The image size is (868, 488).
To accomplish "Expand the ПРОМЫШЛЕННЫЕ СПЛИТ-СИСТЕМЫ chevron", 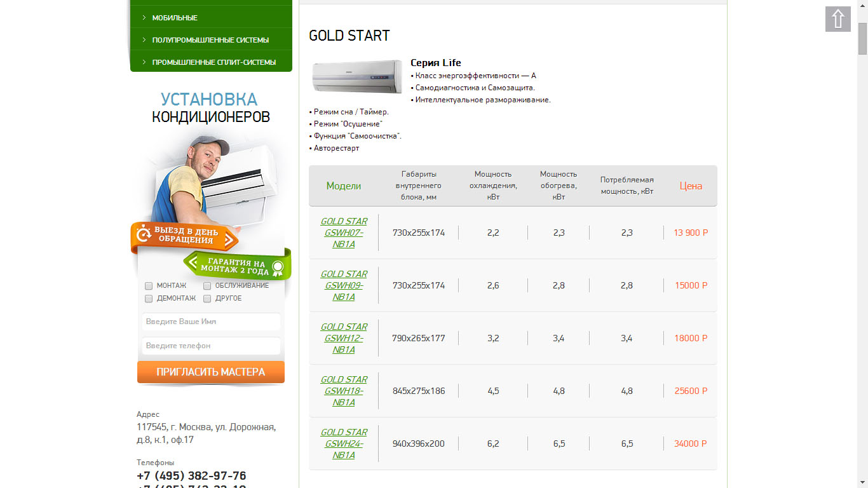I will (144, 62).
